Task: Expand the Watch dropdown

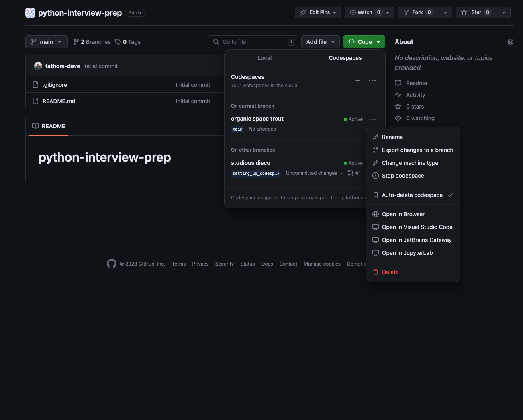Action: 369,12
